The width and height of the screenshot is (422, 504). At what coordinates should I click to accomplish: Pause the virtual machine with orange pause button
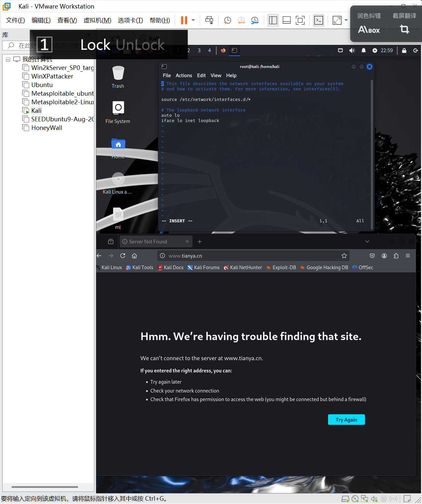coord(184,20)
